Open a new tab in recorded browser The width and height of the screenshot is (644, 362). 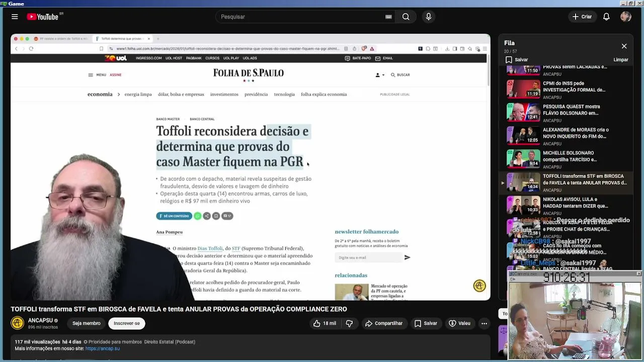point(157,39)
